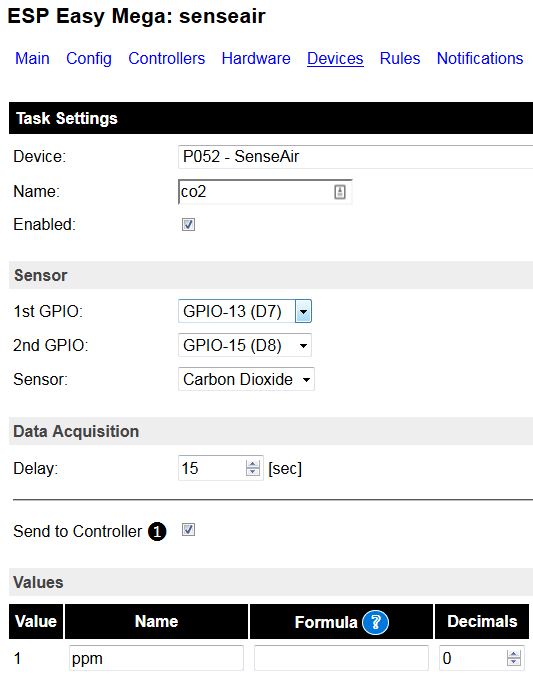
Task: Increase Decimals value with stepper up arrow
Action: [x=514, y=654]
